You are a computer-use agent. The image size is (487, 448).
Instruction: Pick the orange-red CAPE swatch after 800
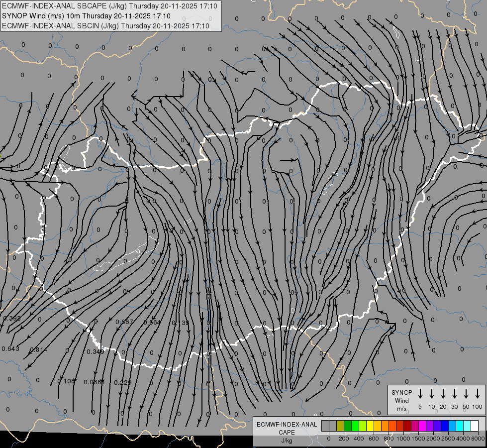point(392,426)
